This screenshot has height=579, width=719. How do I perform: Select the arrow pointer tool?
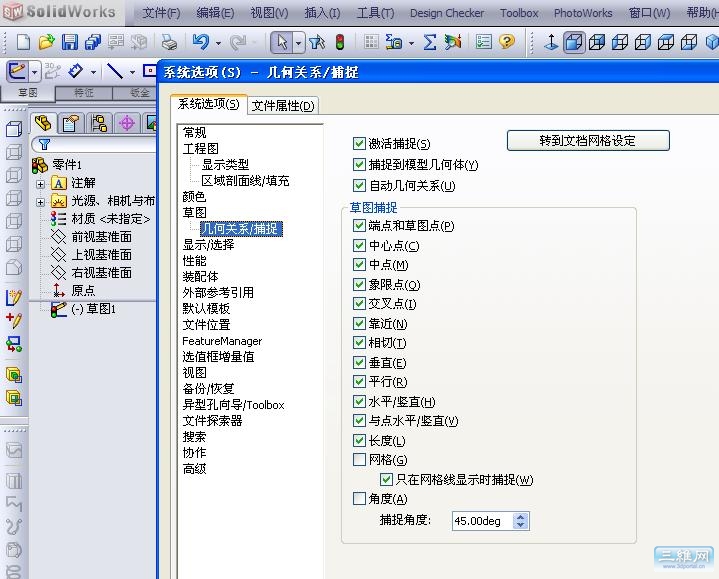[x=282, y=43]
